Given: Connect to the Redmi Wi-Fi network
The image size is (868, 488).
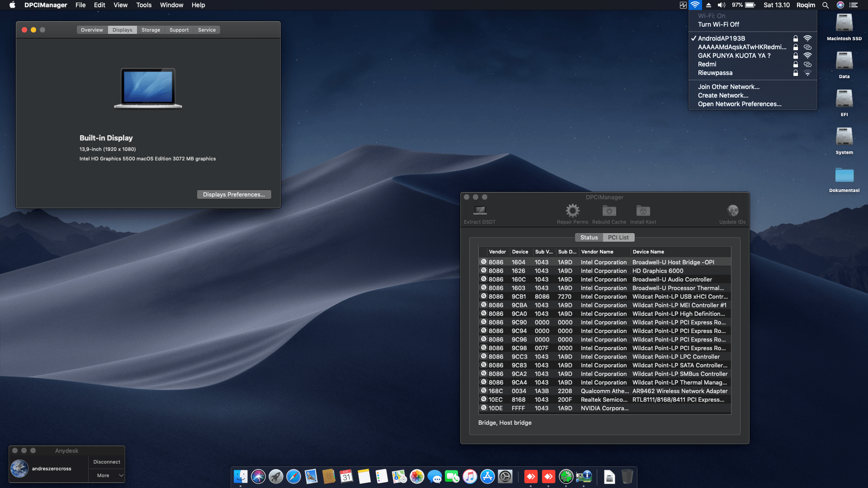Looking at the screenshot, I should (x=753, y=64).
